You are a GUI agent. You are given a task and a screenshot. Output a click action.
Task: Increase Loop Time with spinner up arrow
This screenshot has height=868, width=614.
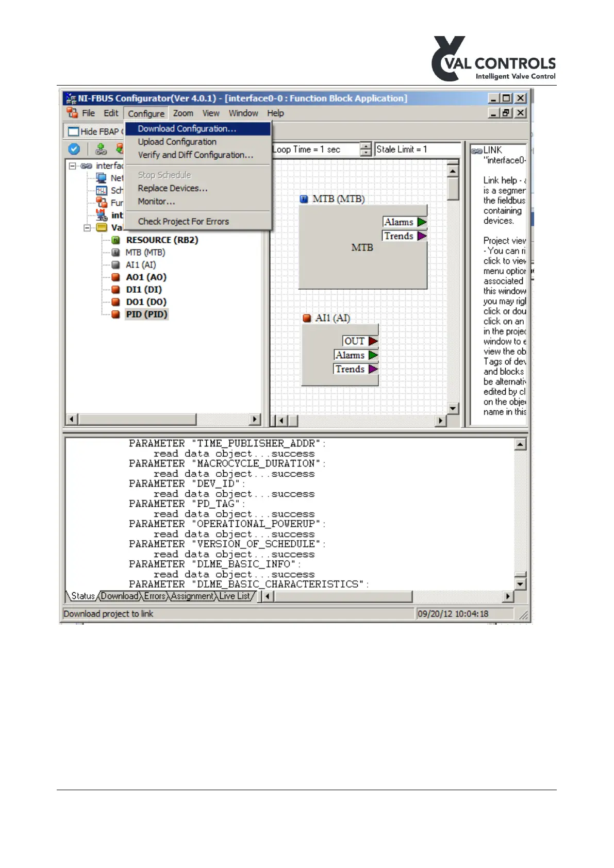tap(366, 146)
